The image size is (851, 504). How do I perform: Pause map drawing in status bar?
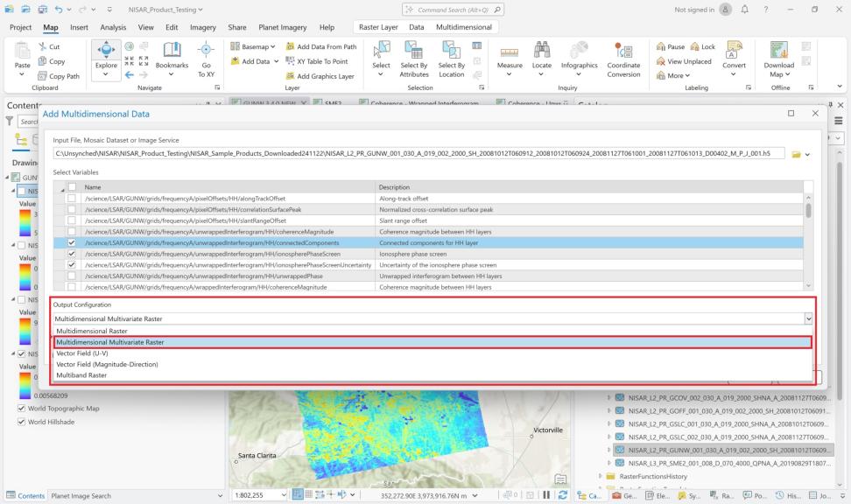546,494
